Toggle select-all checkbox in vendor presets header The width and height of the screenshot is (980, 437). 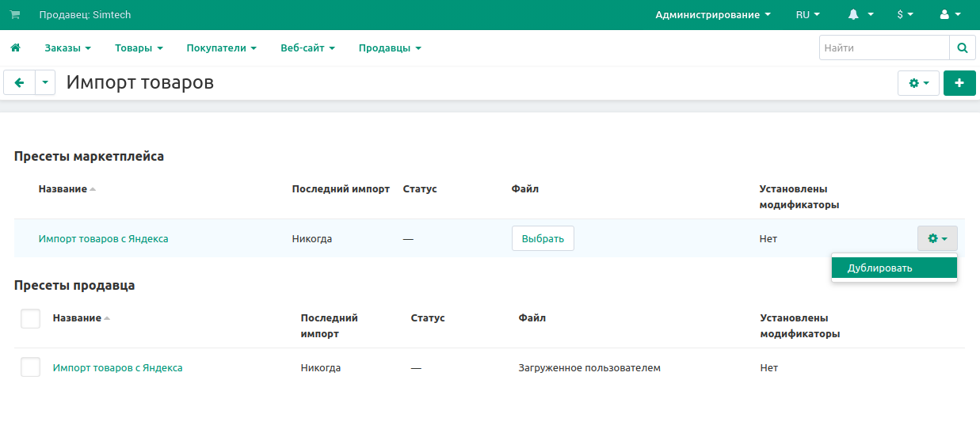coord(30,318)
